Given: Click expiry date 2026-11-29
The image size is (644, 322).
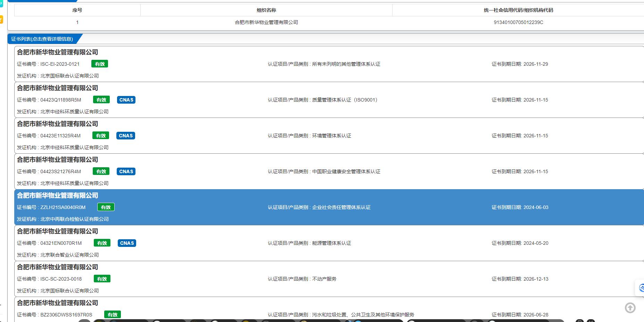Looking at the screenshot, I should [x=536, y=64].
